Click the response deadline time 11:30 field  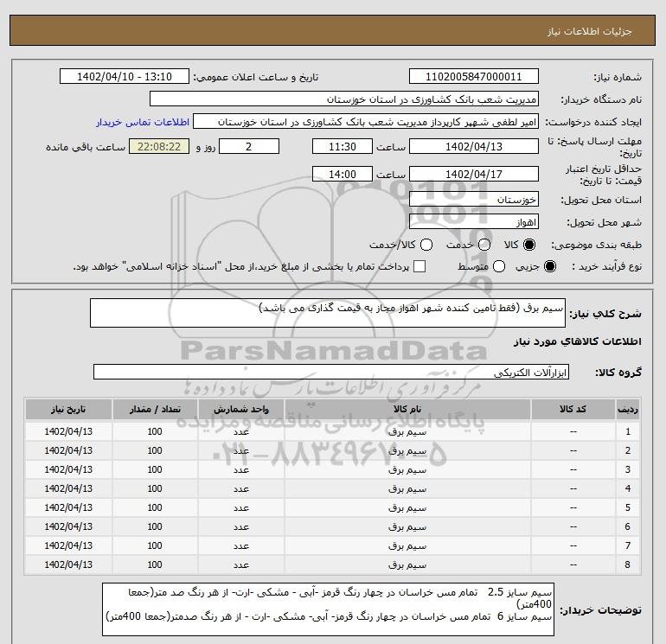click(343, 146)
